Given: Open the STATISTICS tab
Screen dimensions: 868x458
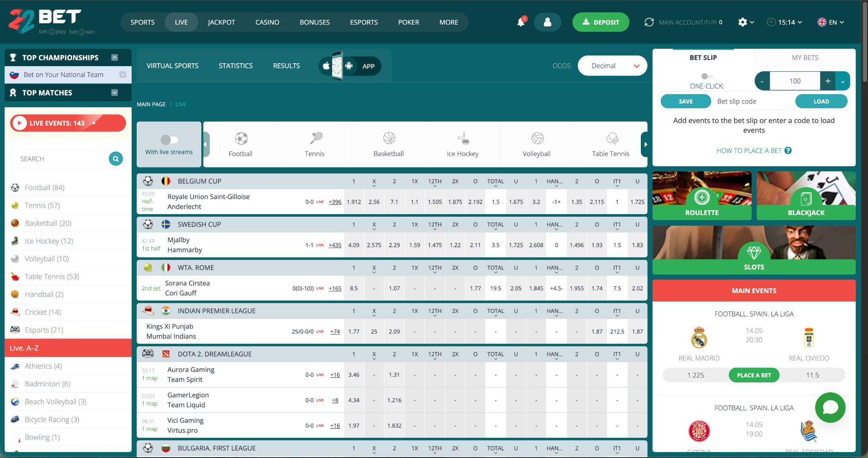Looking at the screenshot, I should (236, 66).
